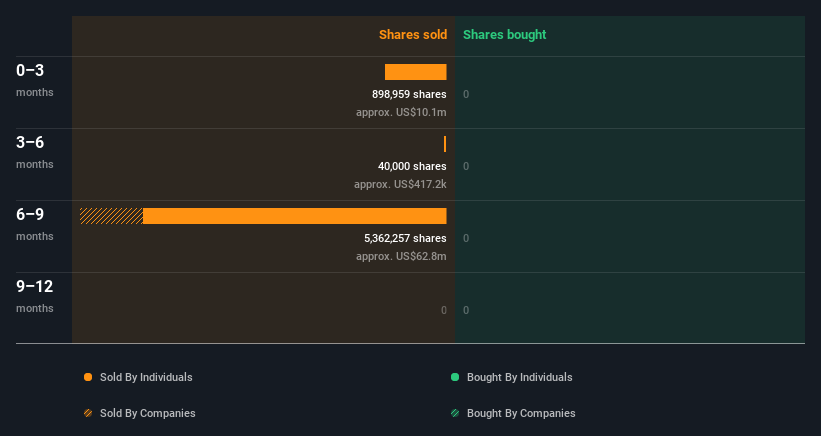The height and width of the screenshot is (436, 821).
Task: Select the Bought By Individuals legend label
Action: pos(519,377)
